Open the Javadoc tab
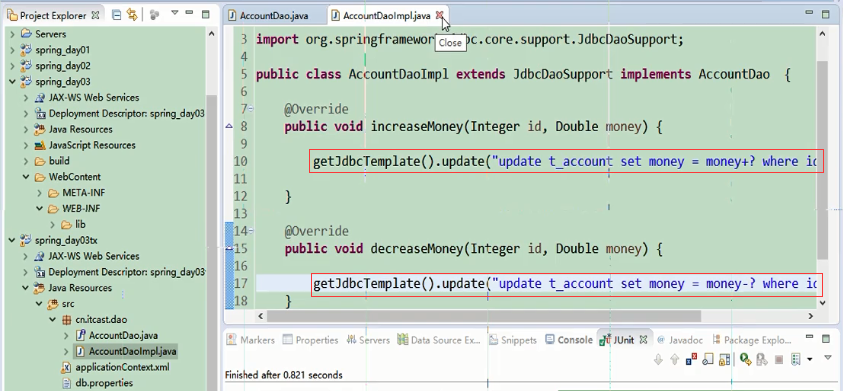843x391 pixels. click(x=680, y=340)
